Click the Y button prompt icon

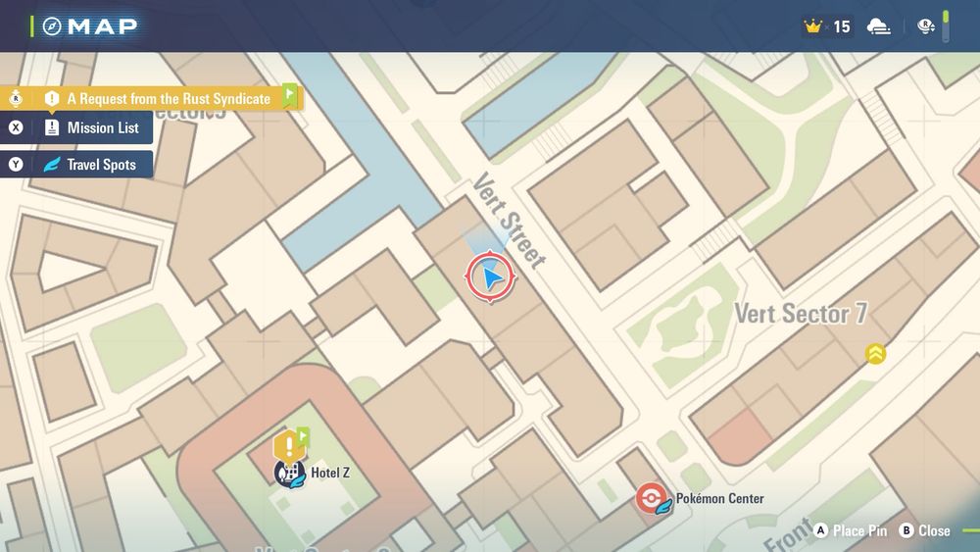point(16,165)
